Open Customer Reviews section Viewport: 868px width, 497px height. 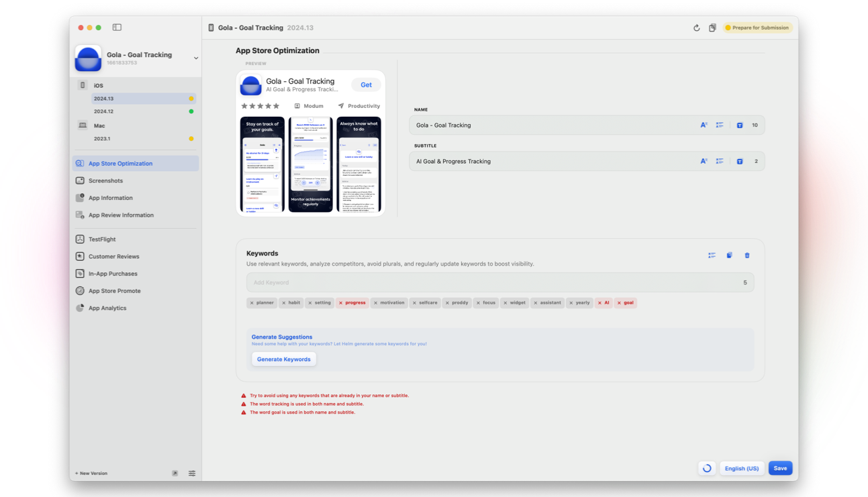136,256
